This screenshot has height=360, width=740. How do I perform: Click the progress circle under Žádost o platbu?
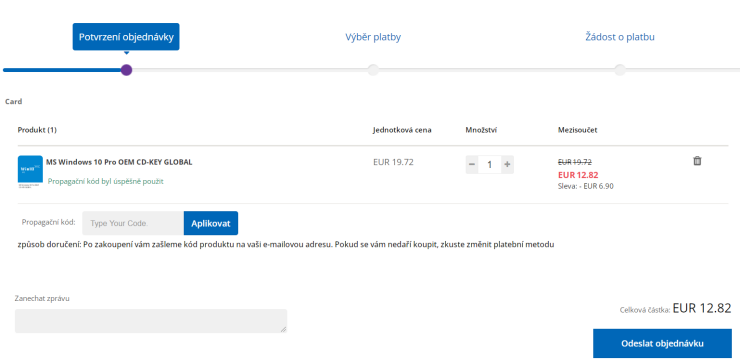tap(620, 70)
